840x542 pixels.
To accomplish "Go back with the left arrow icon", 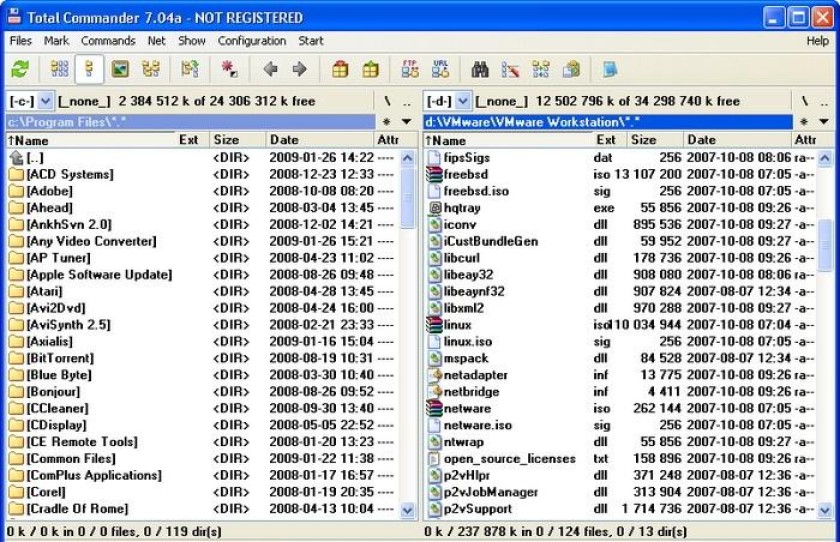I will click(271, 69).
